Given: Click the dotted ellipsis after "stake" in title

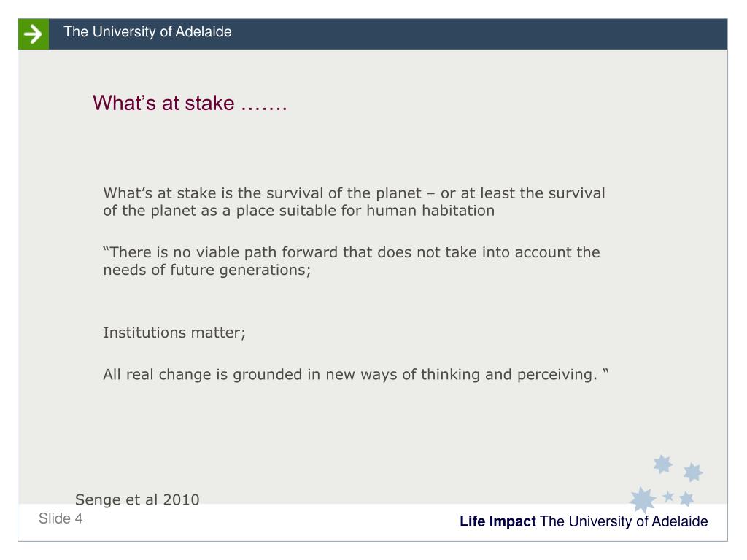Looking at the screenshot, I should point(264,109).
